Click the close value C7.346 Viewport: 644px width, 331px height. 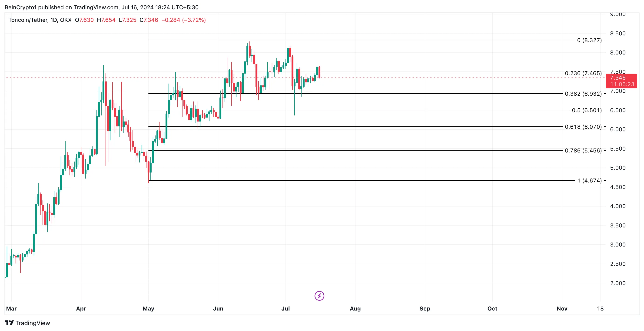(149, 20)
